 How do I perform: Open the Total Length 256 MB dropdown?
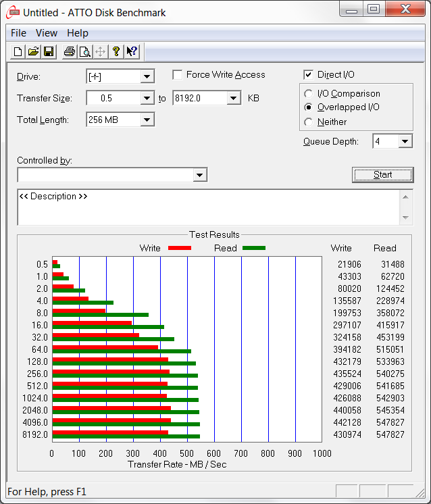click(147, 120)
